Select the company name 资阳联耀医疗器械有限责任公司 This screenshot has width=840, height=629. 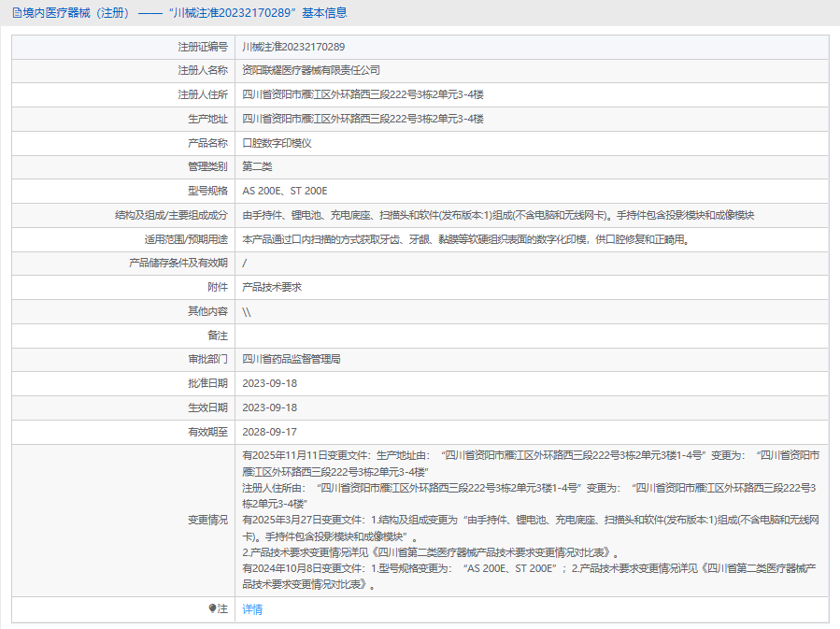[x=311, y=70]
